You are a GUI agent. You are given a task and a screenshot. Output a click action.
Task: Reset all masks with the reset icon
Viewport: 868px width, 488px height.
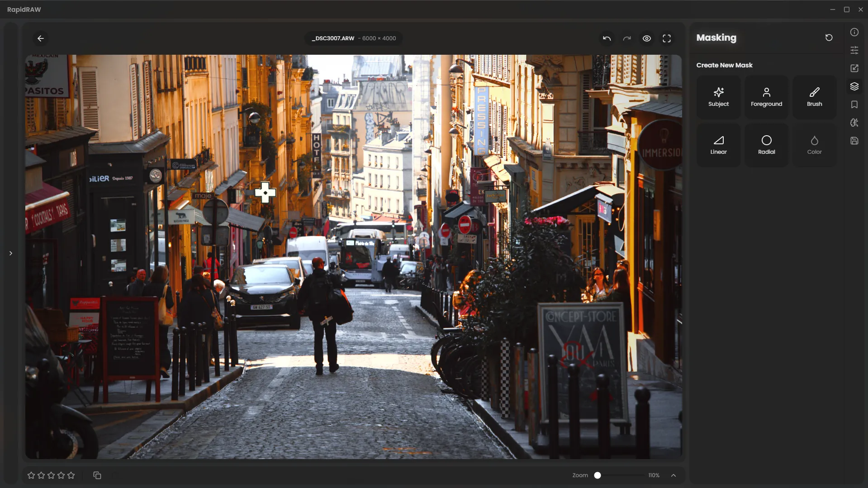tap(829, 38)
